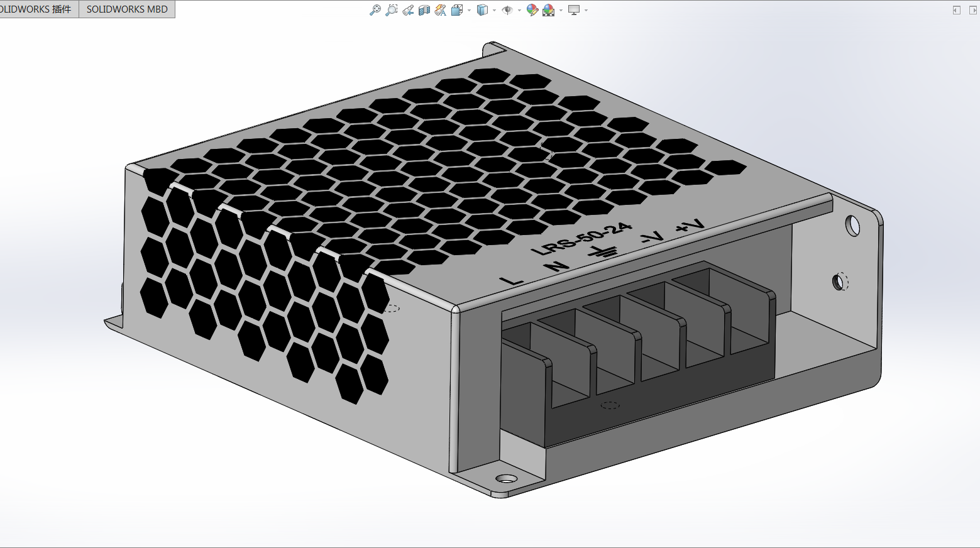Viewport: 980px width, 548px height.
Task: Click the expand right panel icon
Action: point(974,10)
